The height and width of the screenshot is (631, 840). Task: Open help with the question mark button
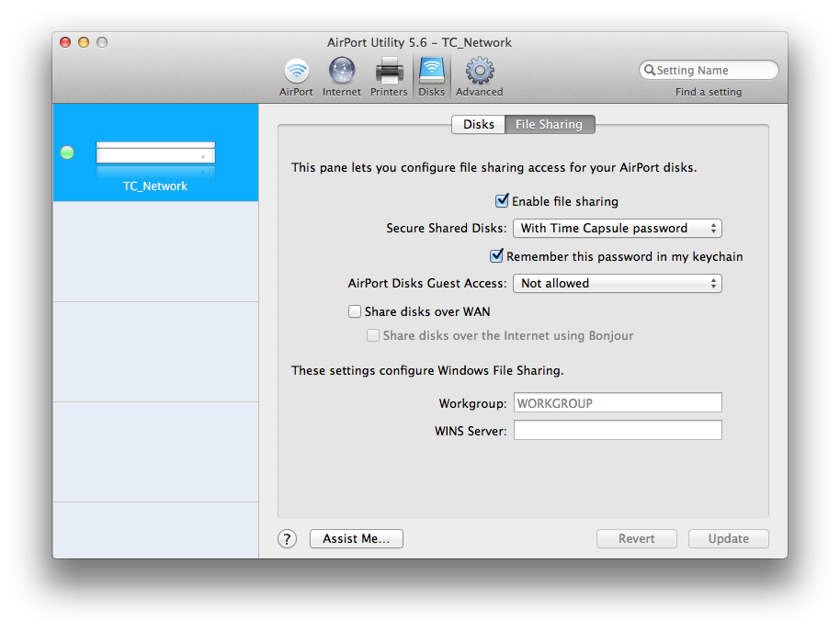287,539
